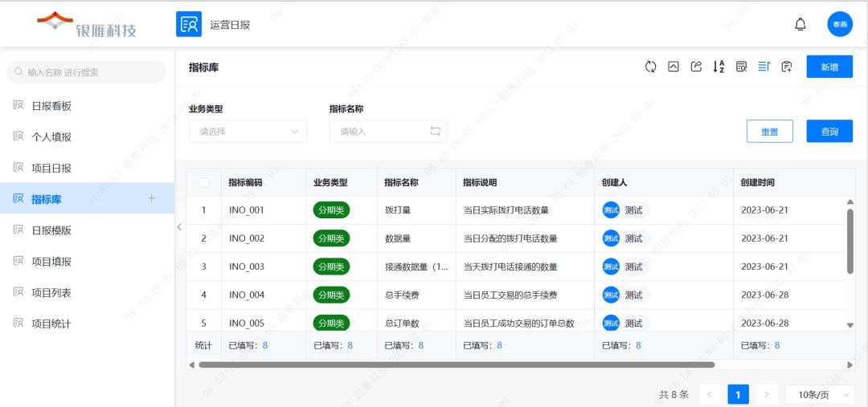Click the horizontal scrollbar under the table

(x=457, y=364)
